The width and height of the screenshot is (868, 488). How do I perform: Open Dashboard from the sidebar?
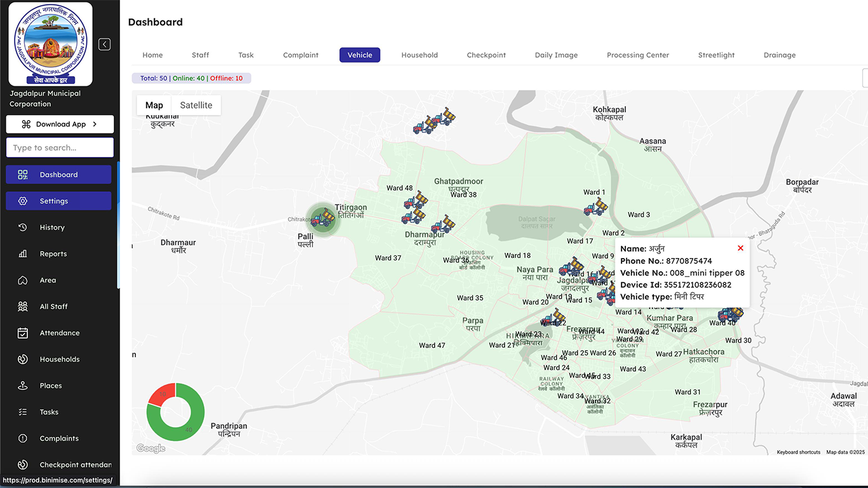58,175
